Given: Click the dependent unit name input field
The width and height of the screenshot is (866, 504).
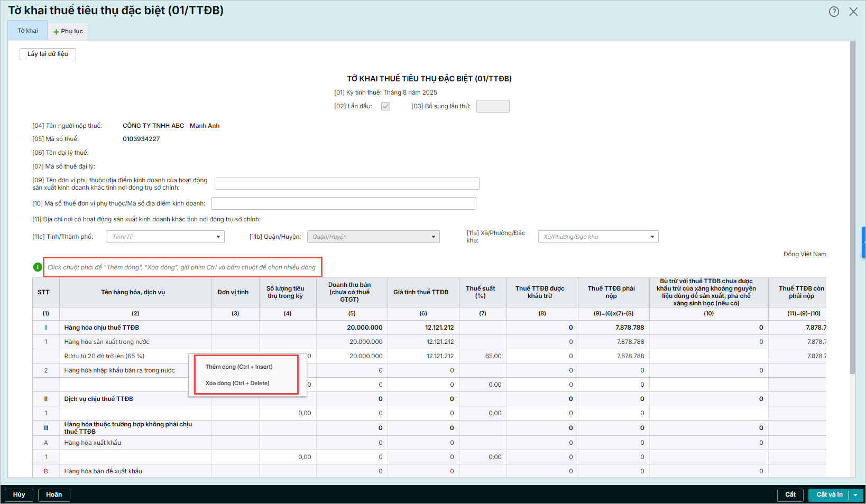Looking at the screenshot, I should tap(346, 184).
